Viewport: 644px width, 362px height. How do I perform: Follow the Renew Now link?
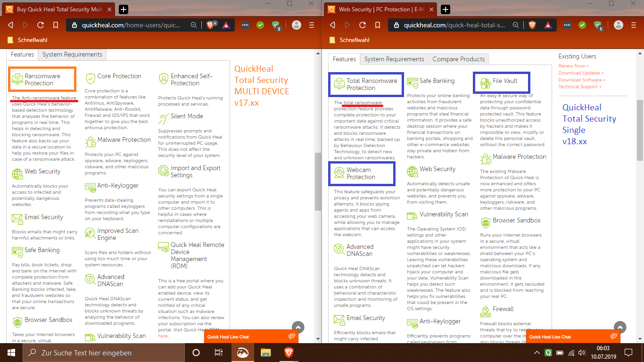pyautogui.click(x=573, y=66)
